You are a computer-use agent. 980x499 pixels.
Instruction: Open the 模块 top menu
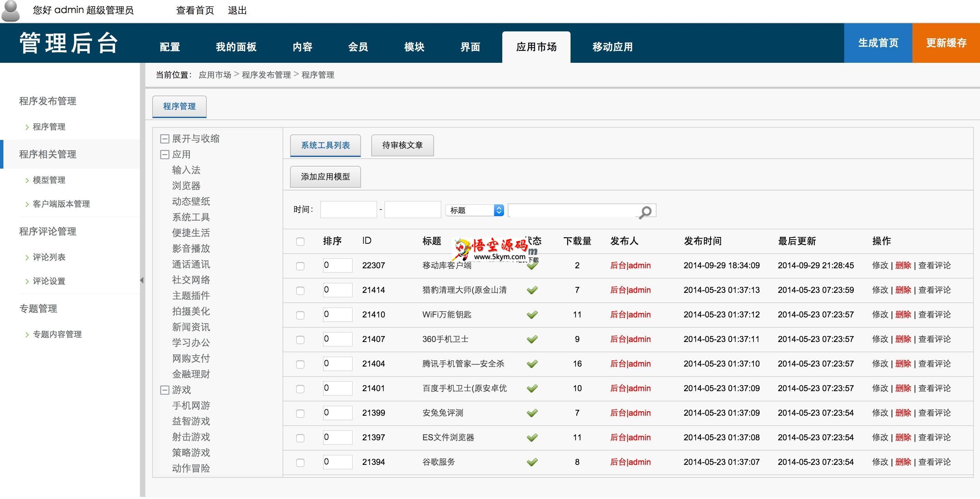(414, 47)
